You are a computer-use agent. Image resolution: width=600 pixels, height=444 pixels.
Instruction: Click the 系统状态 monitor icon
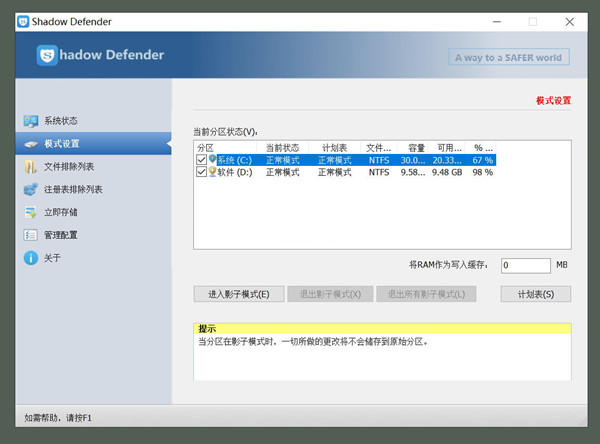coord(31,121)
